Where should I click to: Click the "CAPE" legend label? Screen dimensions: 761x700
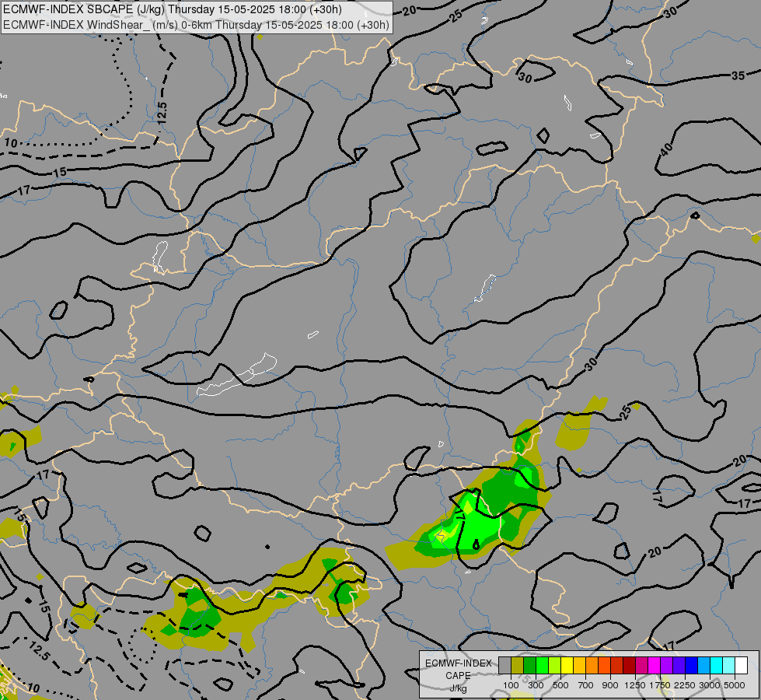click(458, 676)
